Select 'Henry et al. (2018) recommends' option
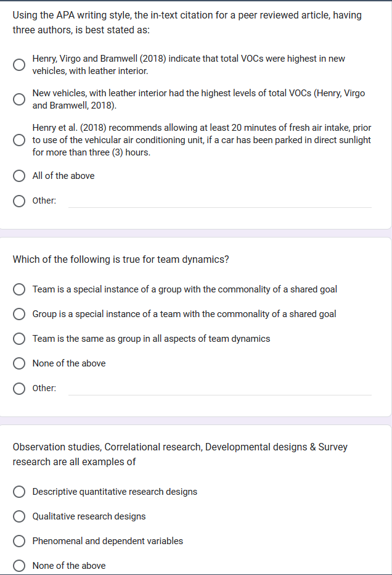392x575 pixels. pyautogui.click(x=19, y=140)
